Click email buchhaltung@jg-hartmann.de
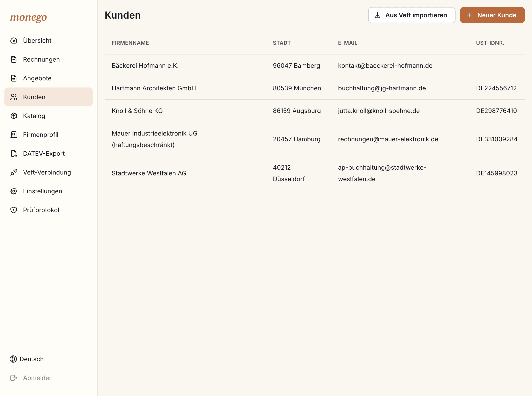Screen dimensions: 532x396 click(x=382, y=88)
